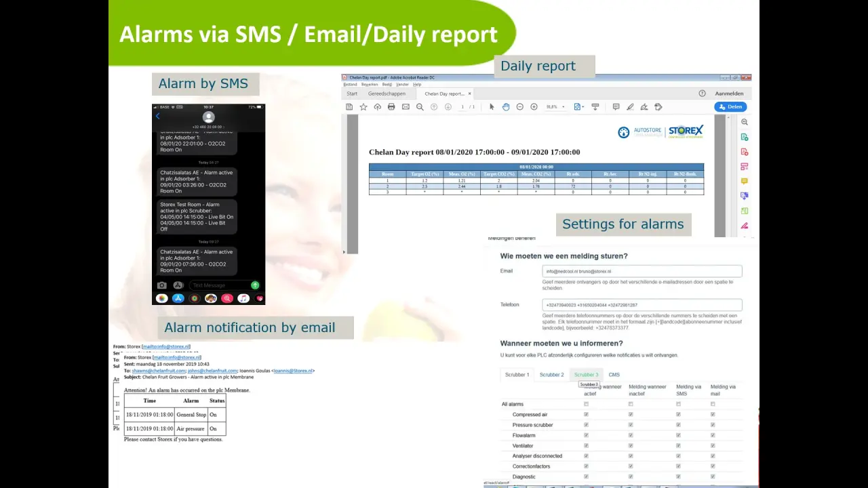Select the Hand pan tool
This screenshot has width=868, height=488.
506,107
